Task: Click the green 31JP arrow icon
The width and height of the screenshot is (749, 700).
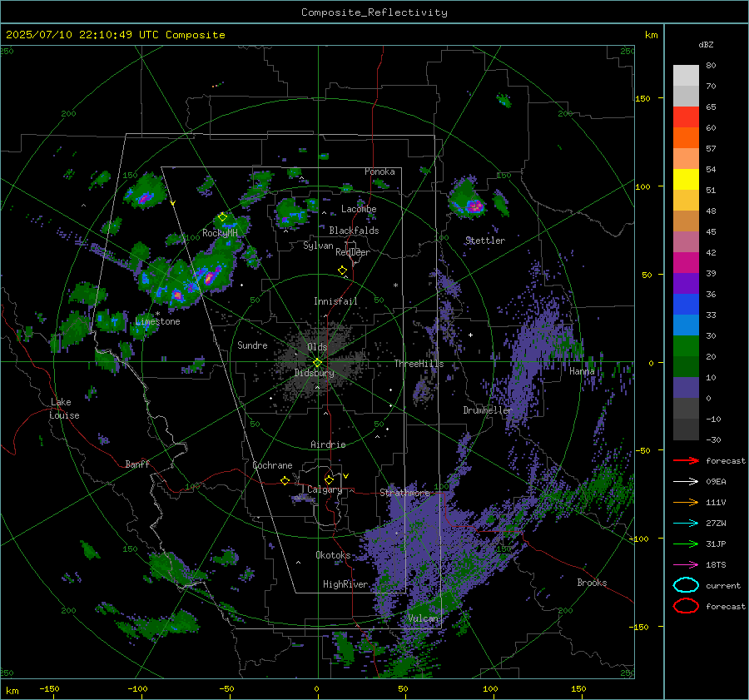Action: (x=686, y=544)
